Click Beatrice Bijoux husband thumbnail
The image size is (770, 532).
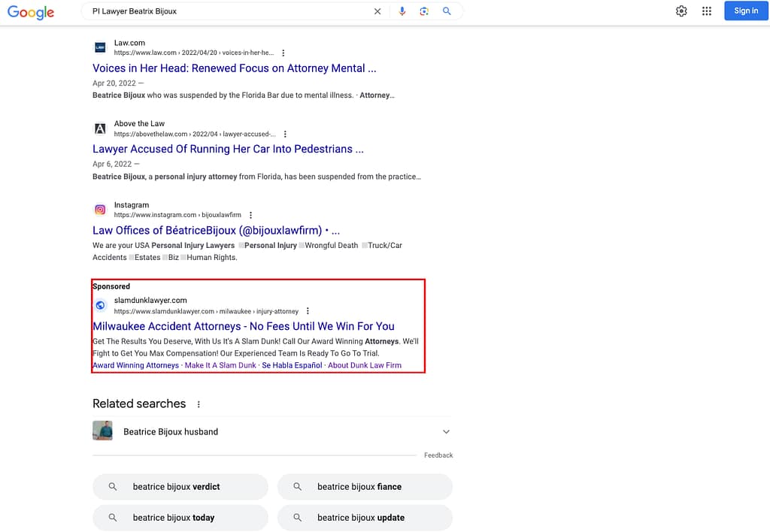coord(102,431)
